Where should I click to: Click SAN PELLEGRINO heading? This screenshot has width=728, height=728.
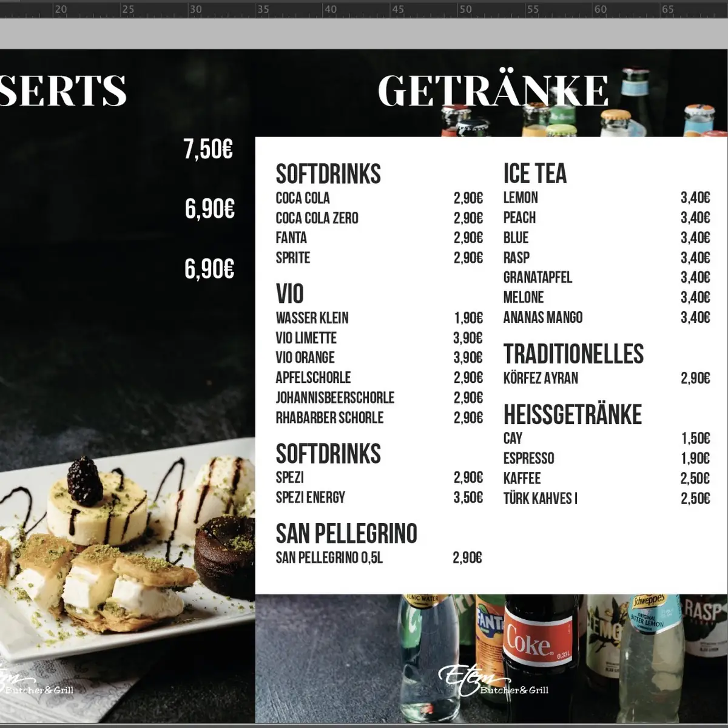click(346, 534)
